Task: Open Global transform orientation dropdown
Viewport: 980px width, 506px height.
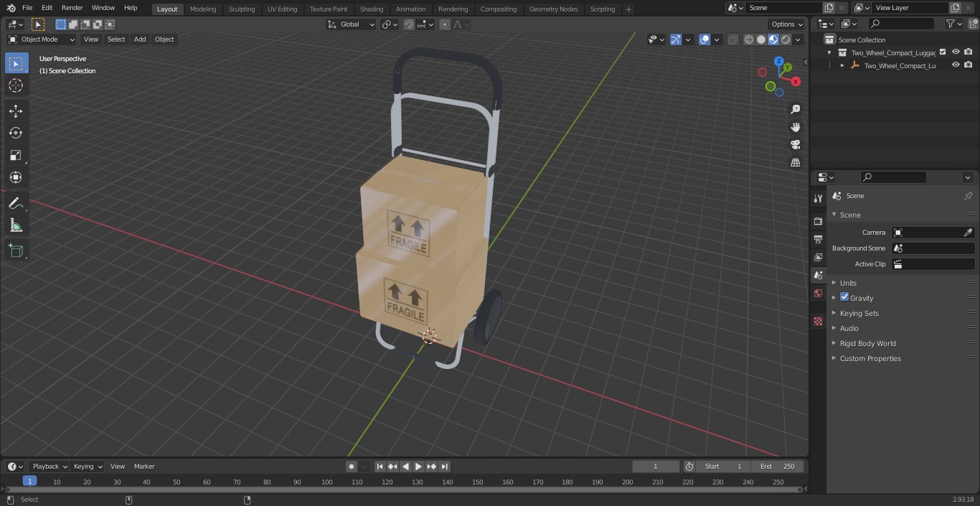Action: click(x=352, y=24)
